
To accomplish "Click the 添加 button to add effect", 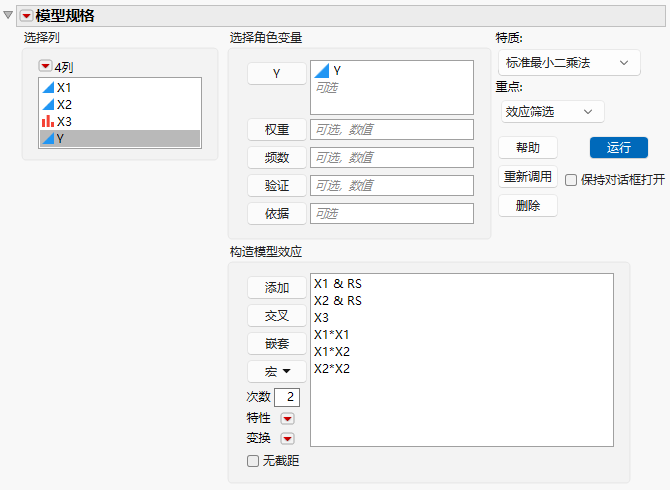I will [277, 288].
